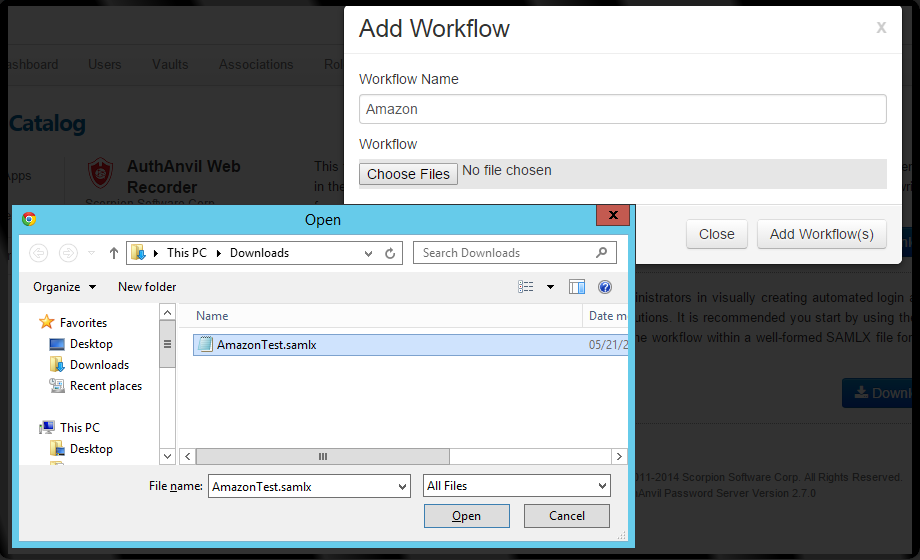Sort files by Name column header
The height and width of the screenshot is (560, 920).
click(212, 316)
